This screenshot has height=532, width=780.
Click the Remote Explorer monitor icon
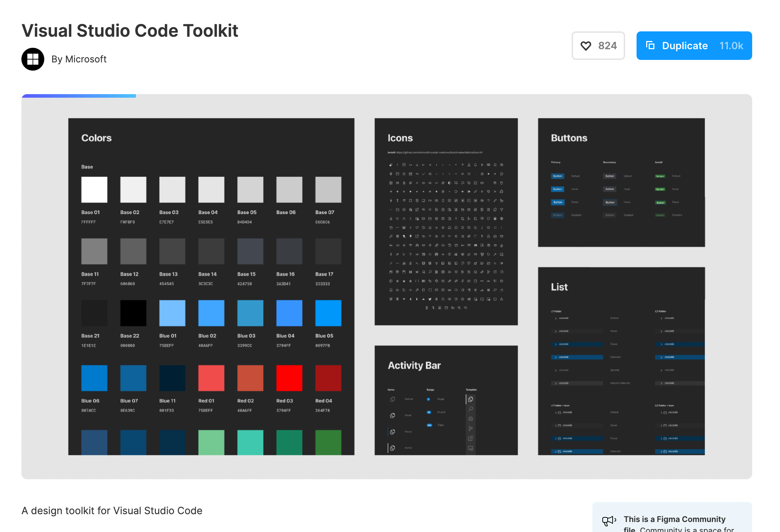[x=471, y=448]
